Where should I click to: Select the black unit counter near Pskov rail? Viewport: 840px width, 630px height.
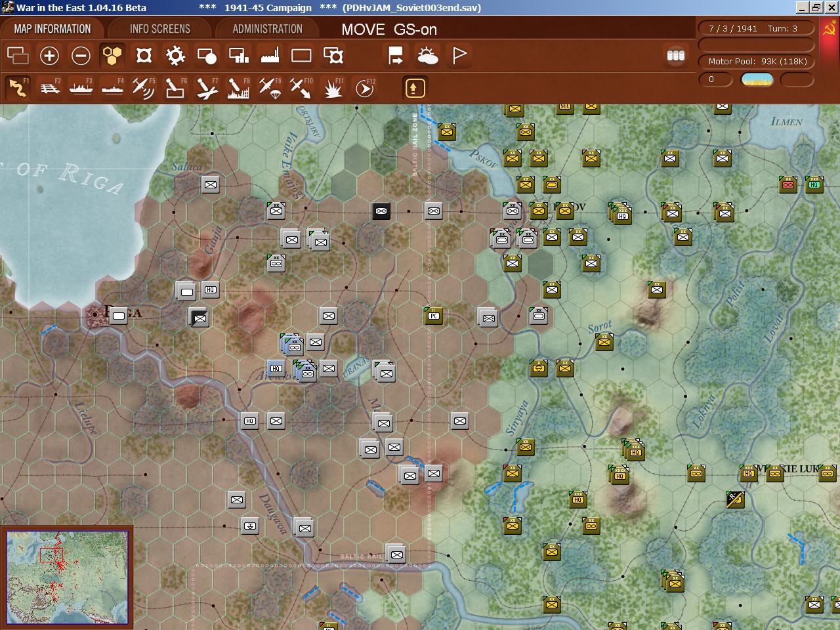[381, 211]
